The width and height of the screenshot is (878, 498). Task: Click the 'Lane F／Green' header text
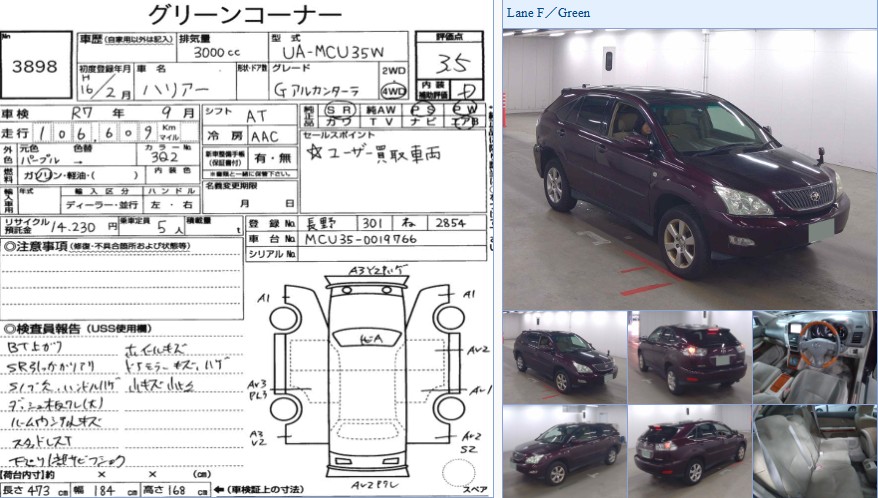point(548,12)
